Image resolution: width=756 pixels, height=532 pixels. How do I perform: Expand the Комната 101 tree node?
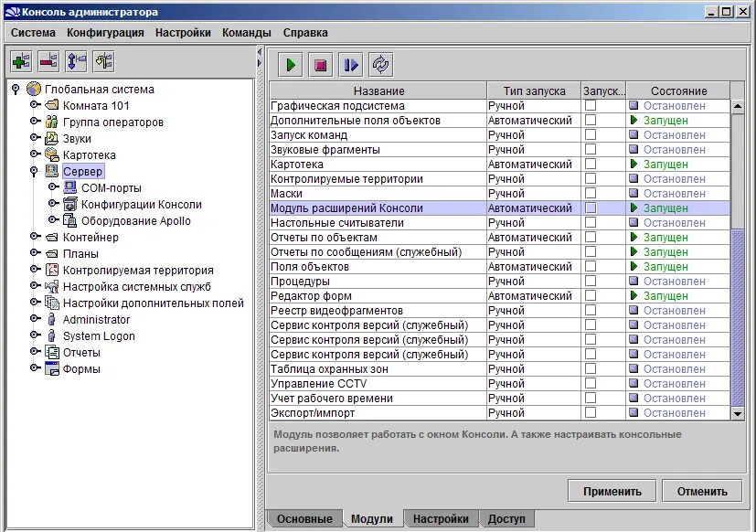pos(34,105)
